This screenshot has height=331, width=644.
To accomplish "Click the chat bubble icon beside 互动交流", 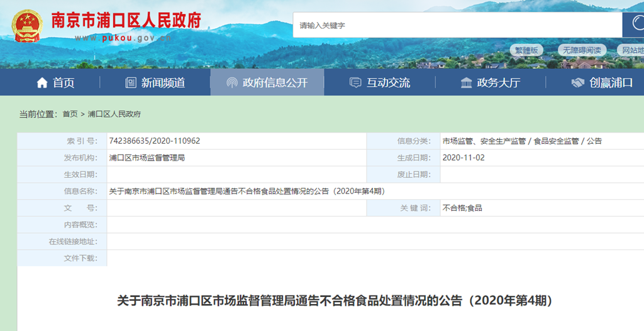I will coord(355,83).
